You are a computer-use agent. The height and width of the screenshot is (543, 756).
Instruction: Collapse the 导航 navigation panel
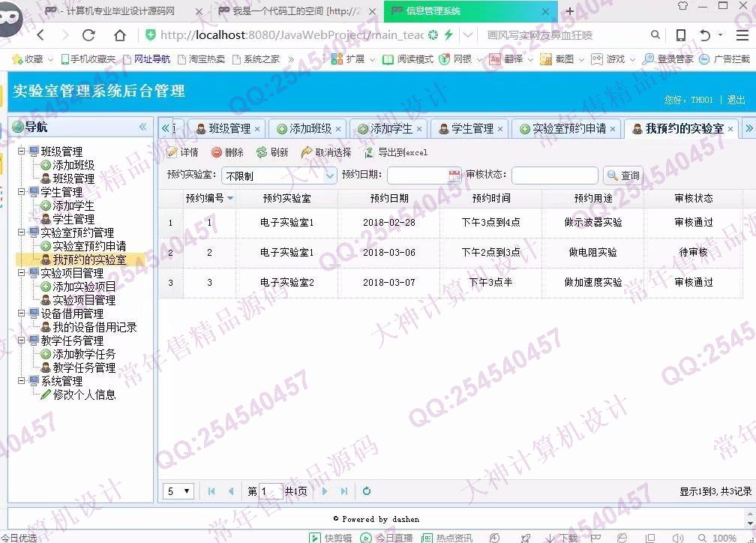pyautogui.click(x=142, y=127)
